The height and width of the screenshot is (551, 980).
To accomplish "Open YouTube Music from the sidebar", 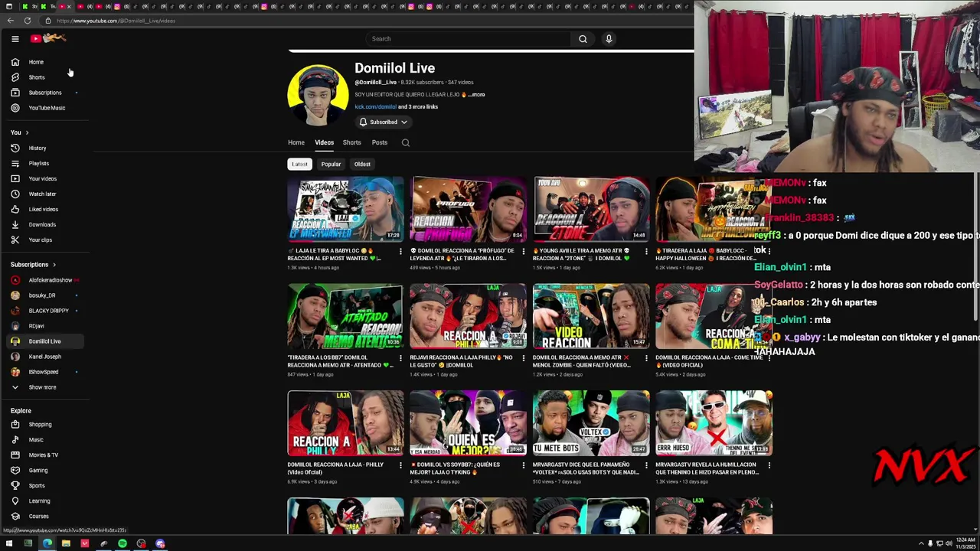I will click(47, 108).
